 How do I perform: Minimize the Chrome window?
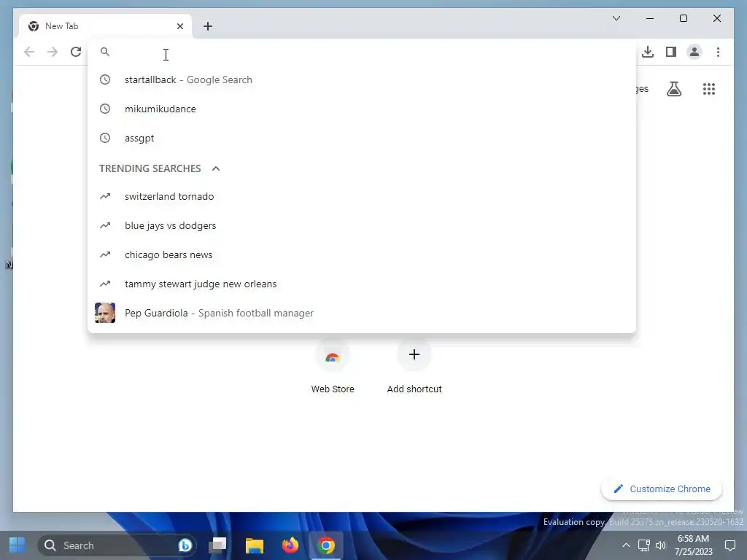(x=650, y=18)
